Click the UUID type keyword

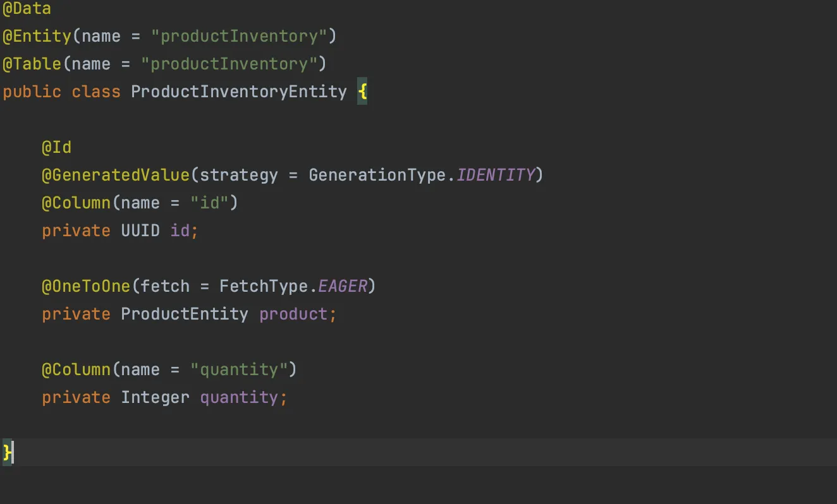[x=140, y=230]
